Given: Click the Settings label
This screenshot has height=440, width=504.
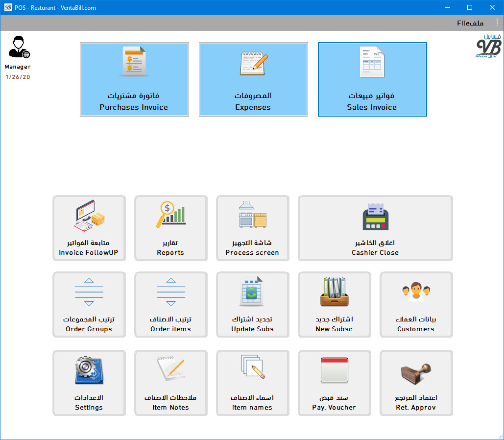Looking at the screenshot, I should tap(89, 407).
